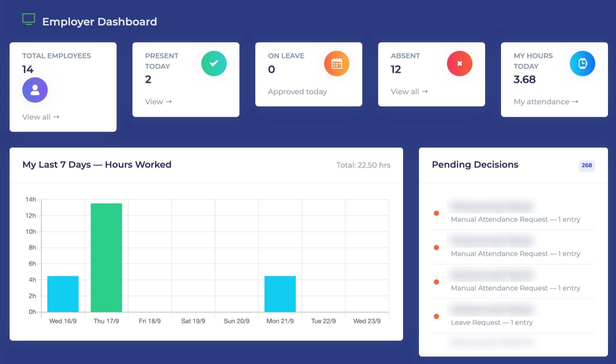Click My Last 7 Days — Hours Worked heading
This screenshot has width=616, height=364.
pyautogui.click(x=97, y=165)
